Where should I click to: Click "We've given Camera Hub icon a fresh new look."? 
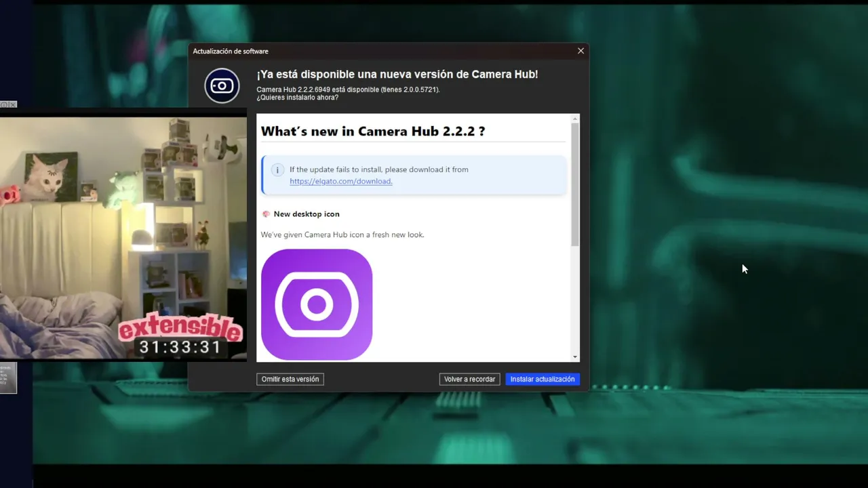tap(342, 235)
